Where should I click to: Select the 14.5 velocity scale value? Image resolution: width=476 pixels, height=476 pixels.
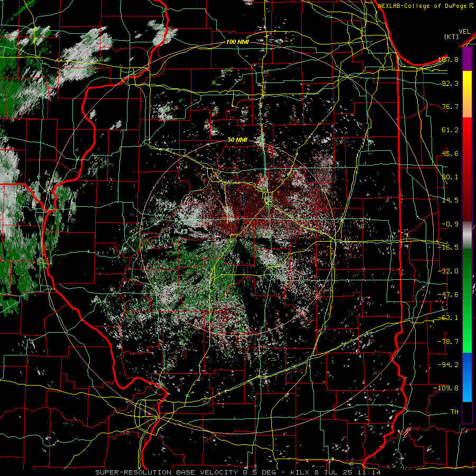[451, 200]
